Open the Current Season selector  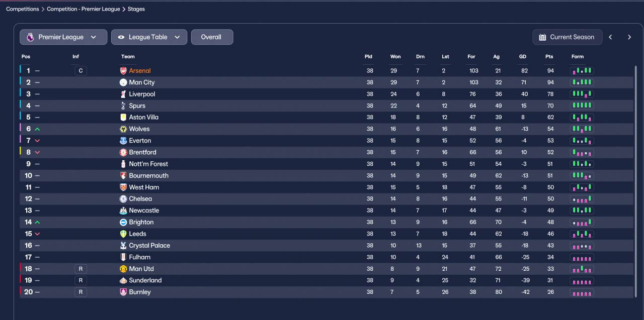pyautogui.click(x=567, y=37)
